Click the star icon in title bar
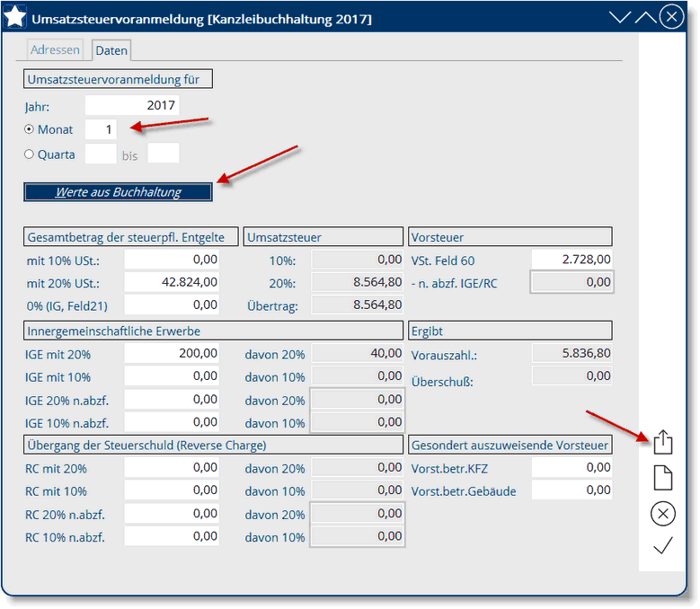The width and height of the screenshot is (700, 609). pos(16,18)
